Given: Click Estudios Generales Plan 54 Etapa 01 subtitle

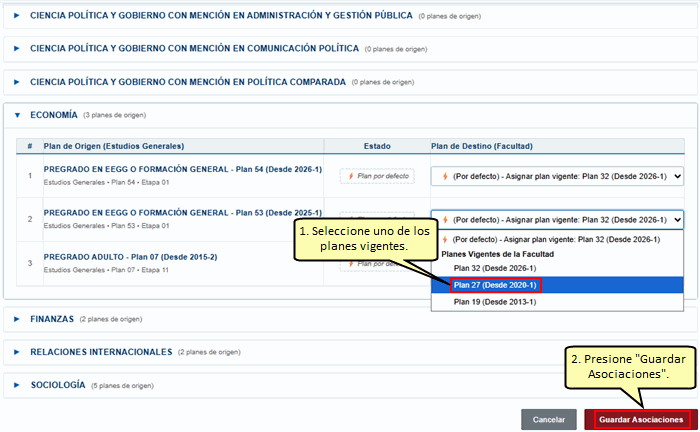Looking at the screenshot, I should point(106,183).
